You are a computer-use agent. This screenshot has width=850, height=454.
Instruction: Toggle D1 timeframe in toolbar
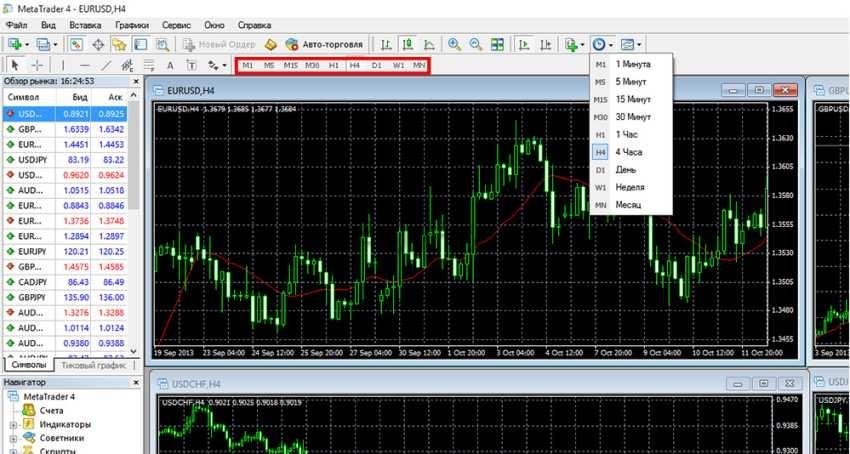[377, 65]
